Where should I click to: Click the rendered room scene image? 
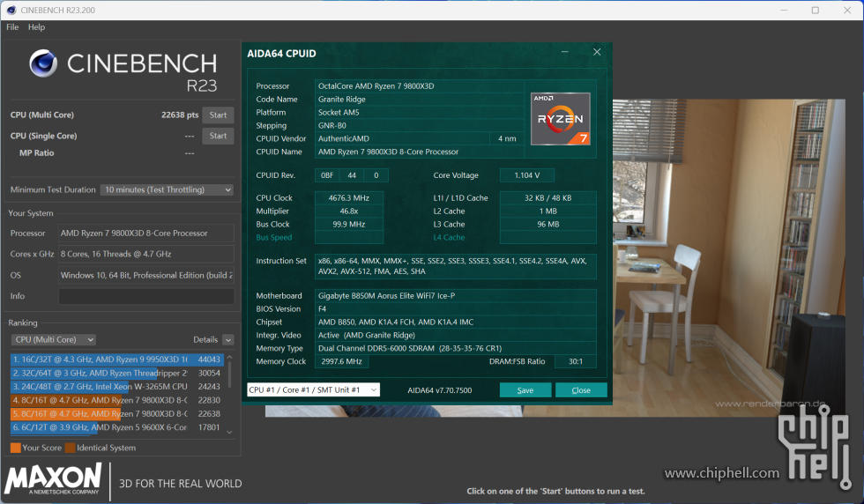pyautogui.click(x=728, y=258)
